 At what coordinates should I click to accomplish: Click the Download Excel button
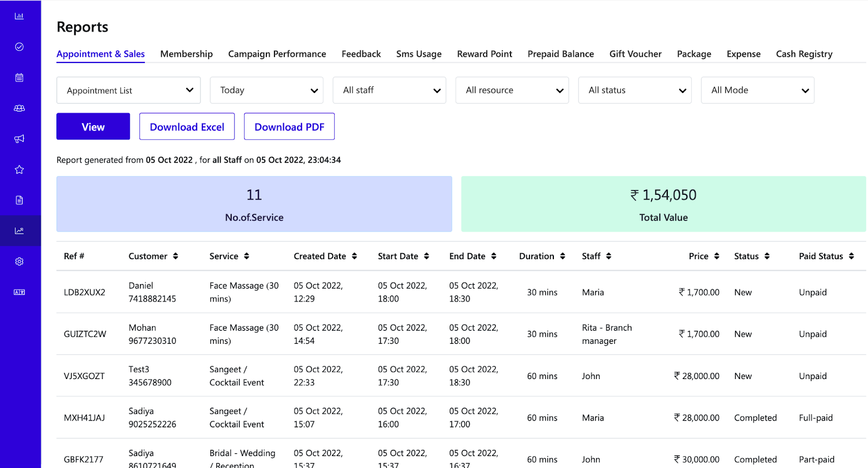[x=187, y=126]
